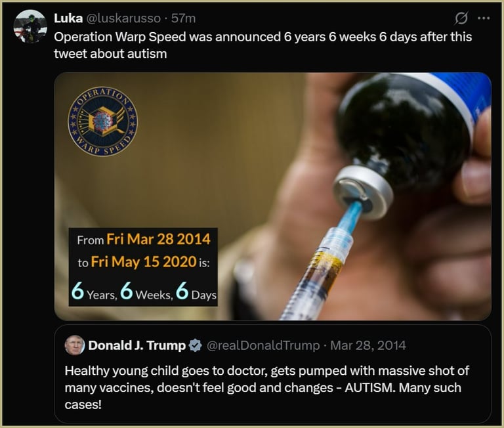Open the three-dot more options menu

pos(484,18)
